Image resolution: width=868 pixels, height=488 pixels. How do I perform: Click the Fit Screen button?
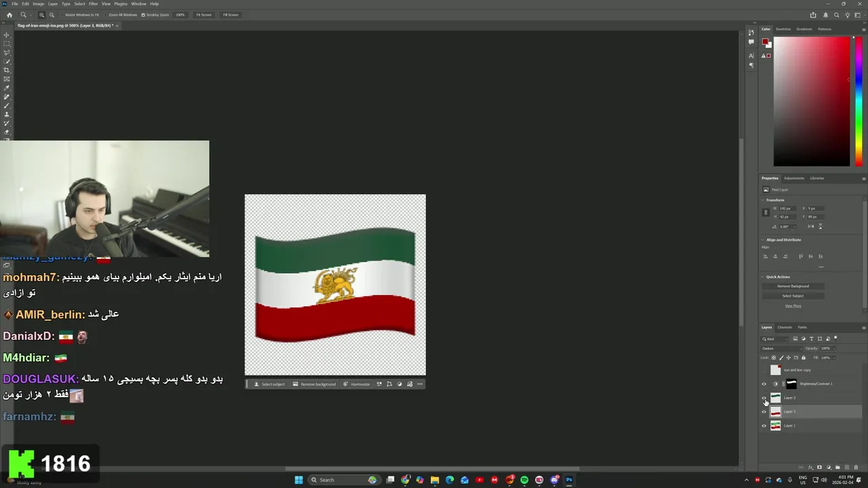(203, 15)
